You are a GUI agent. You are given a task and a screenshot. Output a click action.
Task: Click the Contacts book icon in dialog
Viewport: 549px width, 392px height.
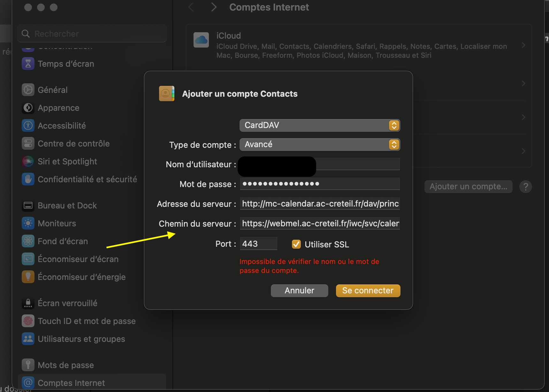coord(167,94)
